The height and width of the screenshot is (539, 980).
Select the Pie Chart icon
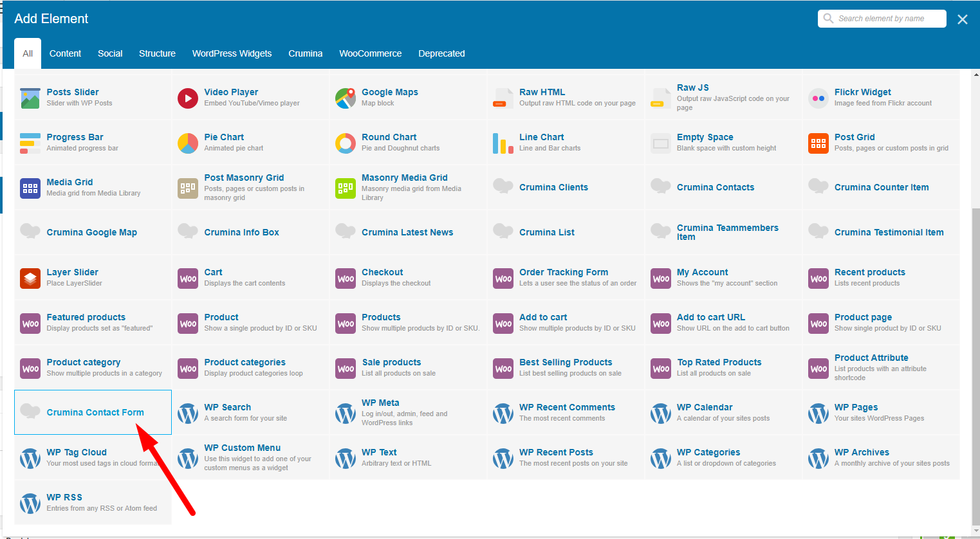pyautogui.click(x=188, y=143)
